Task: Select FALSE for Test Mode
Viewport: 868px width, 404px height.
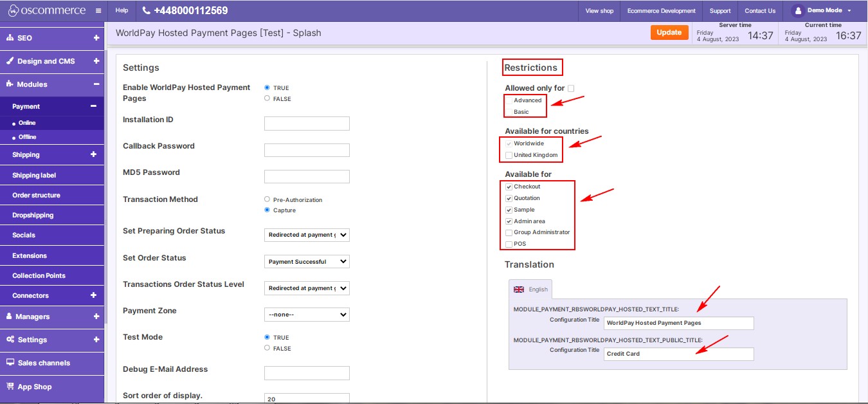Action: pyautogui.click(x=267, y=348)
